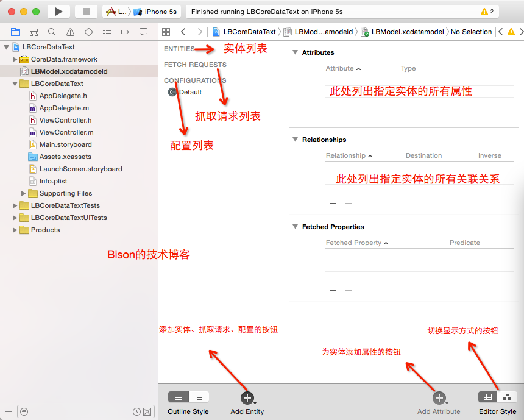Screen dimensions: 524x420
Task: Go back in editor history
Action: 183,32
